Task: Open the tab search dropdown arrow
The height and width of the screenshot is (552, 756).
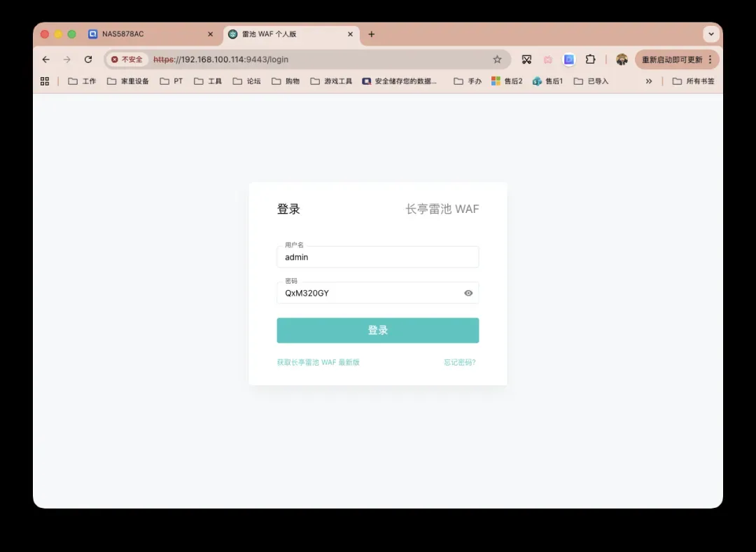Action: tap(711, 34)
